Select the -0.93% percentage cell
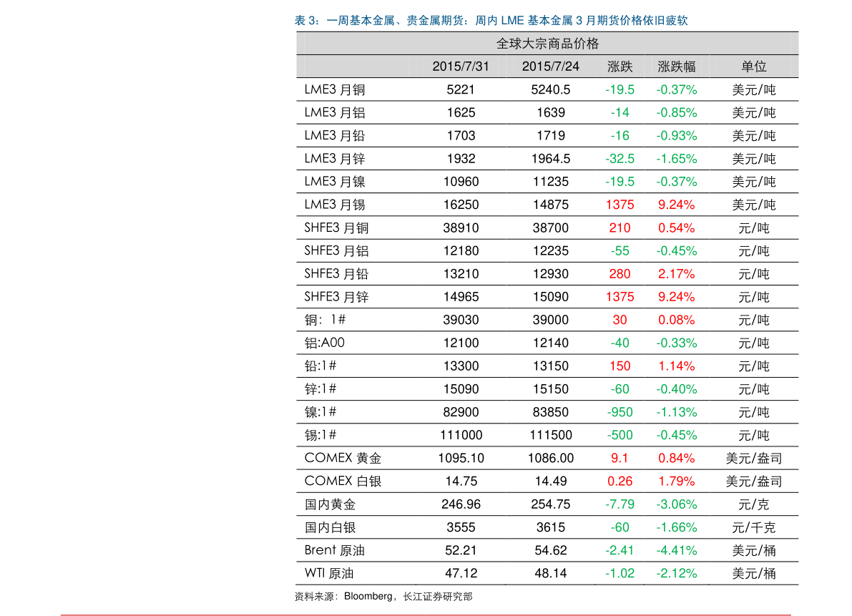 coord(676,136)
